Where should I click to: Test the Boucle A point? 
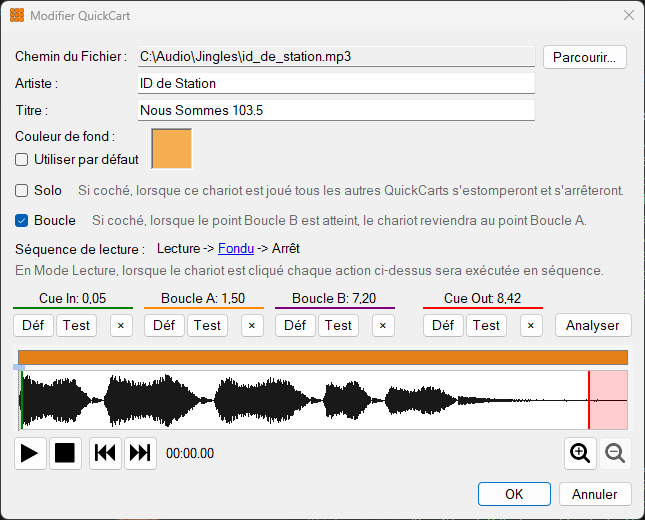tap(207, 325)
